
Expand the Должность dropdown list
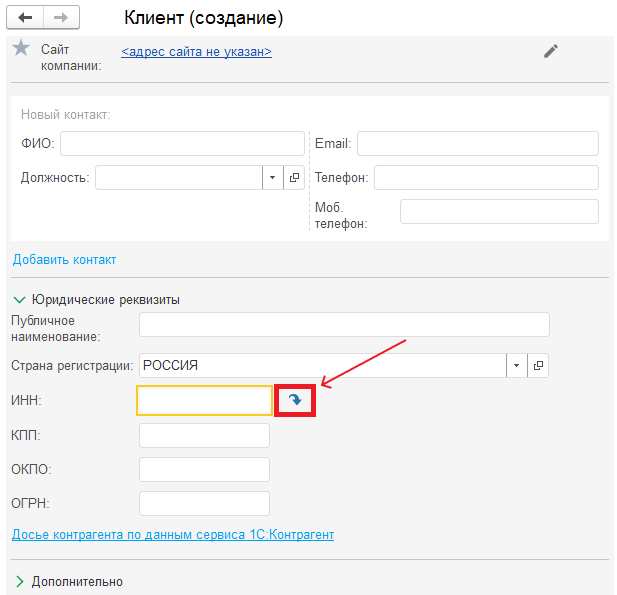click(273, 177)
